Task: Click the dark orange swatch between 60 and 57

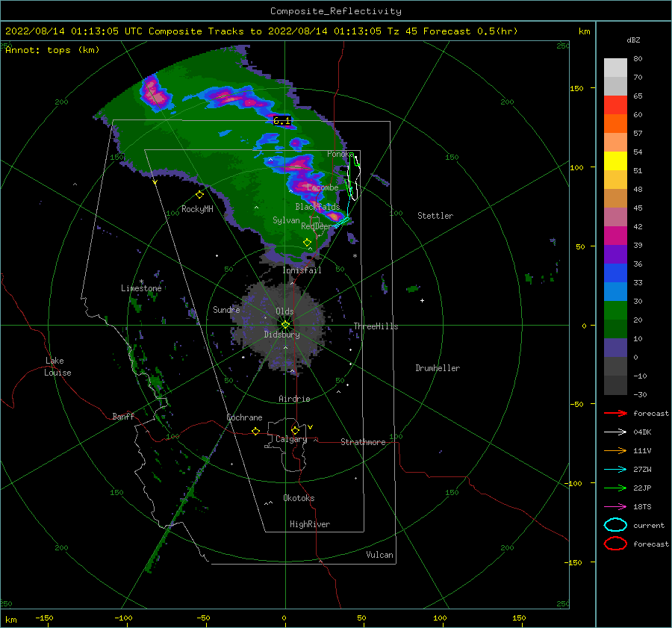Action: click(x=615, y=124)
